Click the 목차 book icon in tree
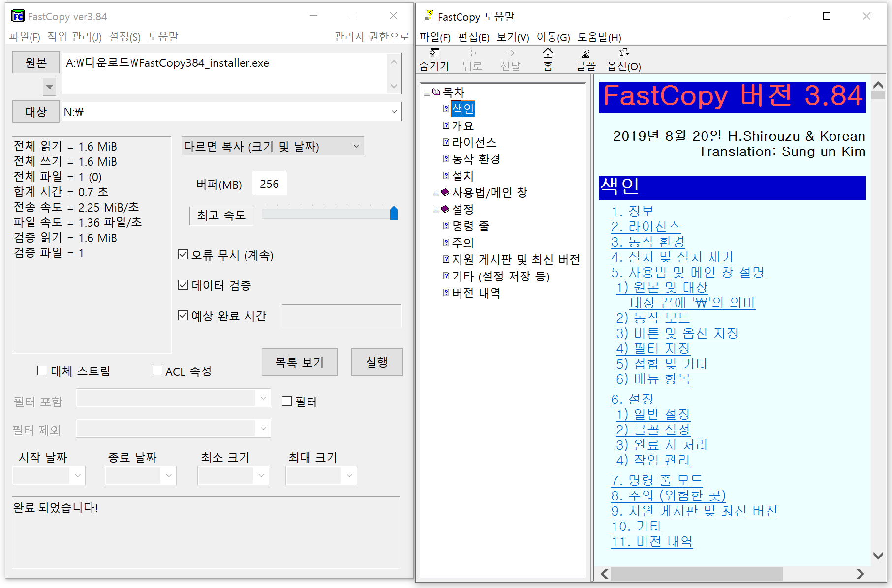 click(x=436, y=92)
